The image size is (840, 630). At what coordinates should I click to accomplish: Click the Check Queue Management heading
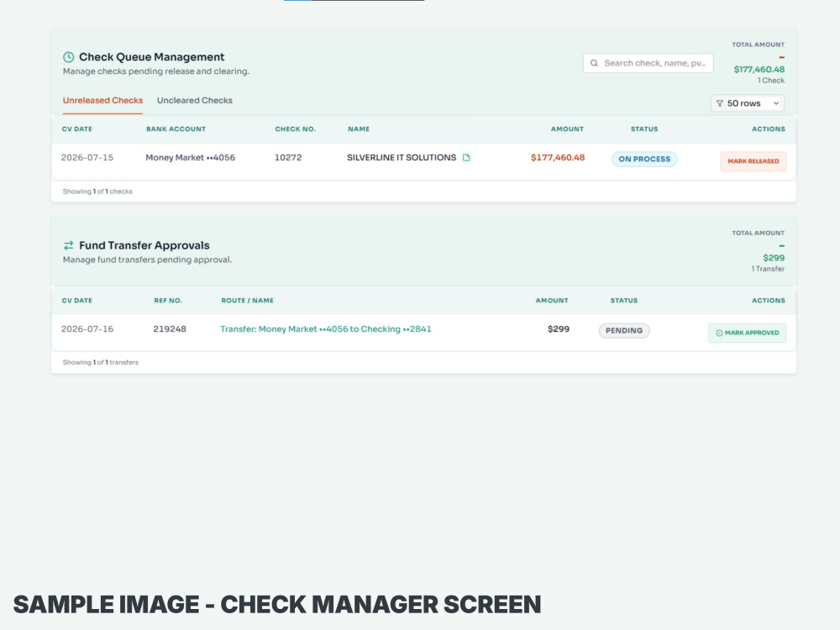coord(151,57)
